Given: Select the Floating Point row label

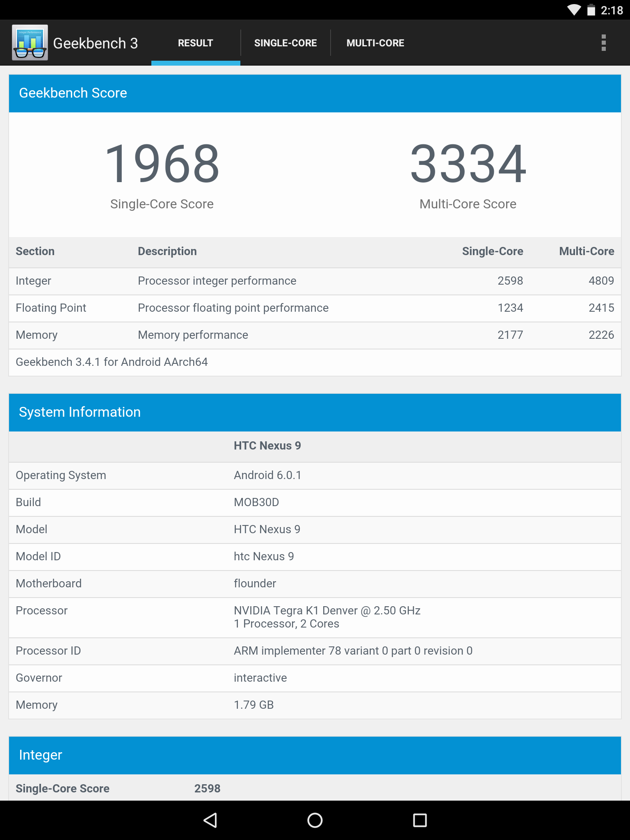Looking at the screenshot, I should pos(51,308).
